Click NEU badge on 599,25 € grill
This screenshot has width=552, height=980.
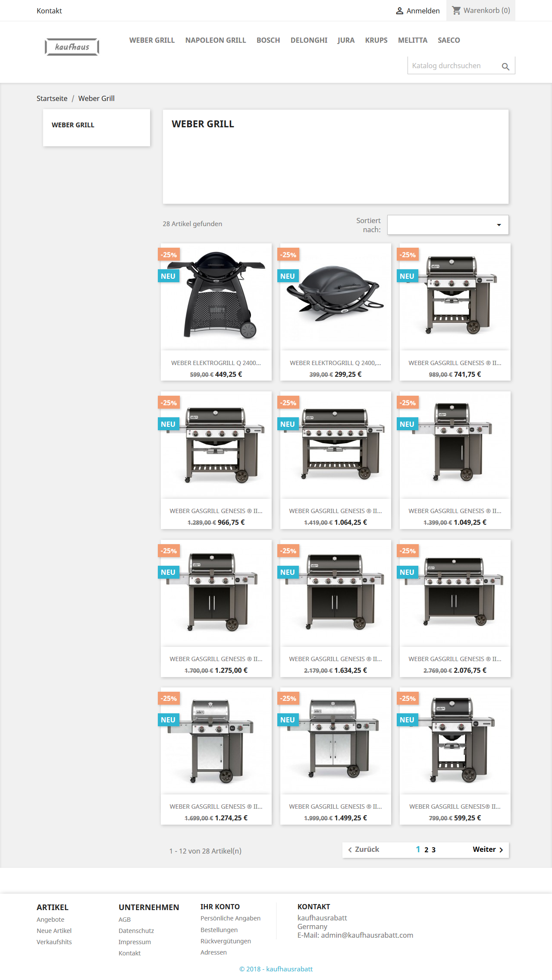click(407, 720)
